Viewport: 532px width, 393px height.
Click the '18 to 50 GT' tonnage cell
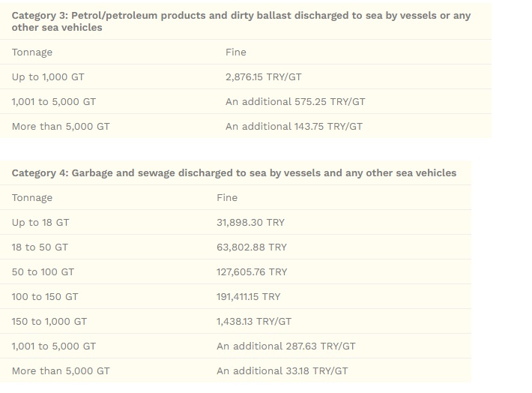[40, 247]
